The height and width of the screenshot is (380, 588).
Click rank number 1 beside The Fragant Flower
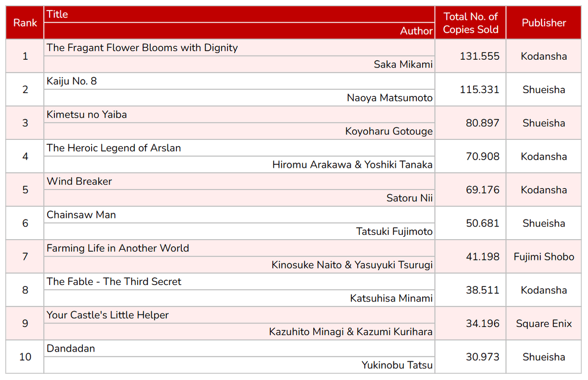pos(25,56)
